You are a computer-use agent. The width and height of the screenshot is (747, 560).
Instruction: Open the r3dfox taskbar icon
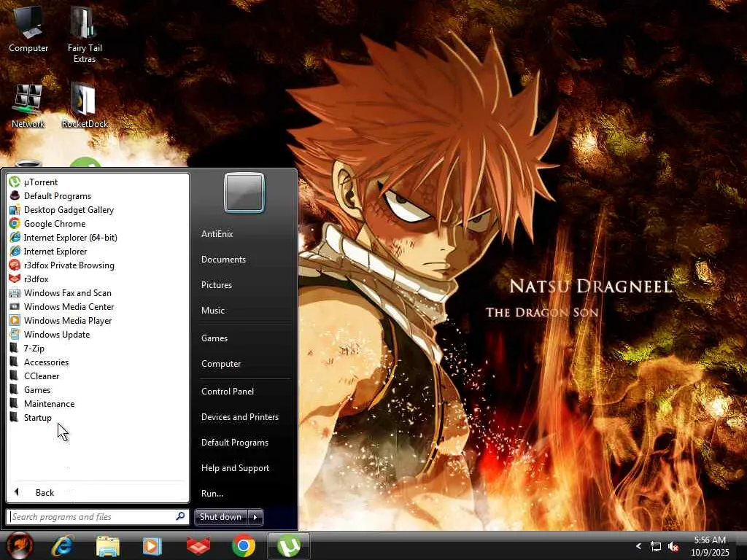click(x=198, y=545)
